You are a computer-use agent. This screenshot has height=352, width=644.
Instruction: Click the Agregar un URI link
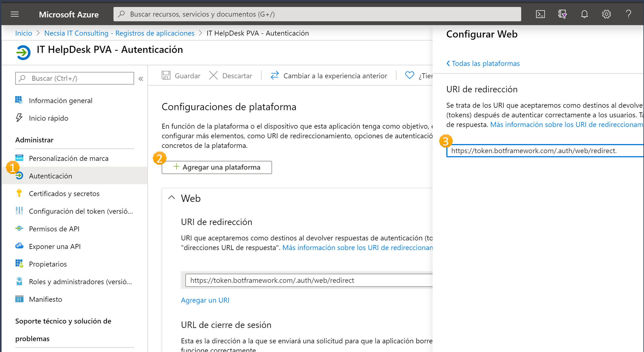(205, 300)
